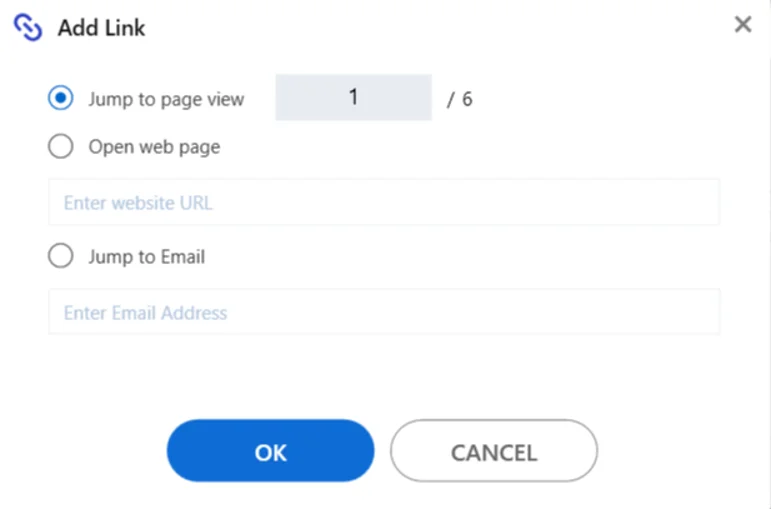Screen dimensions: 771x509
Task: Click into the Enter website URL field
Action: [384, 202]
